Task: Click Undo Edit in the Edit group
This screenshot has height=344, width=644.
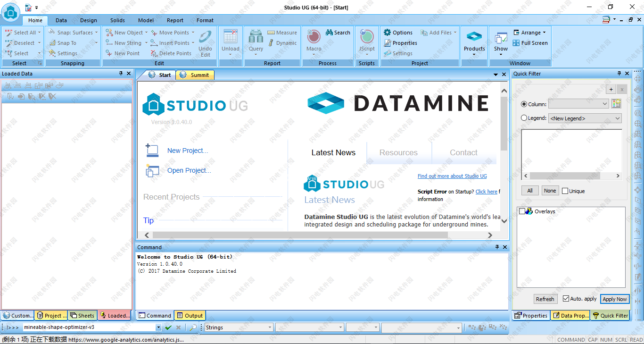Action: [206, 43]
